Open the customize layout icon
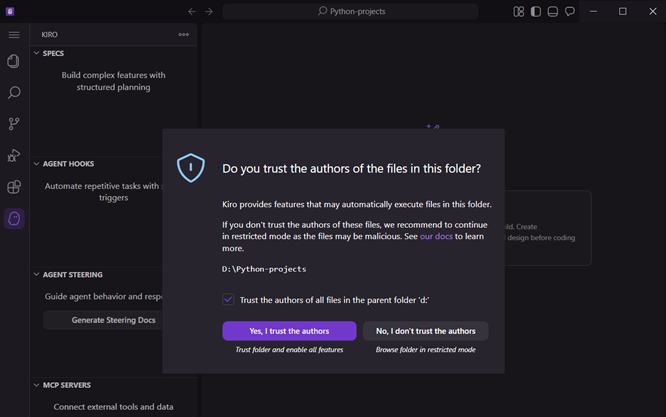The image size is (666, 417). [x=519, y=11]
